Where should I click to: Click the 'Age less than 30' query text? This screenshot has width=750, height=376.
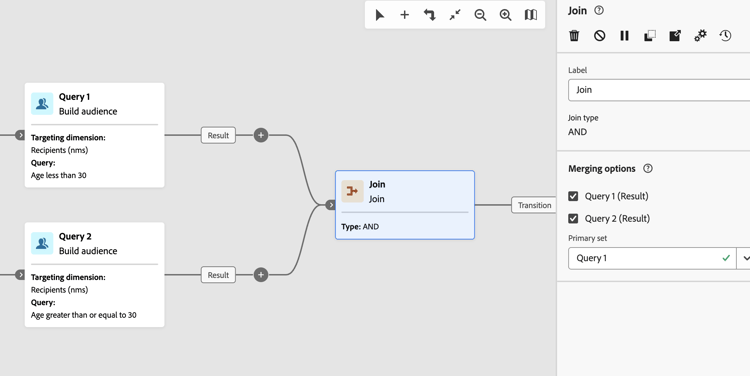[59, 176]
